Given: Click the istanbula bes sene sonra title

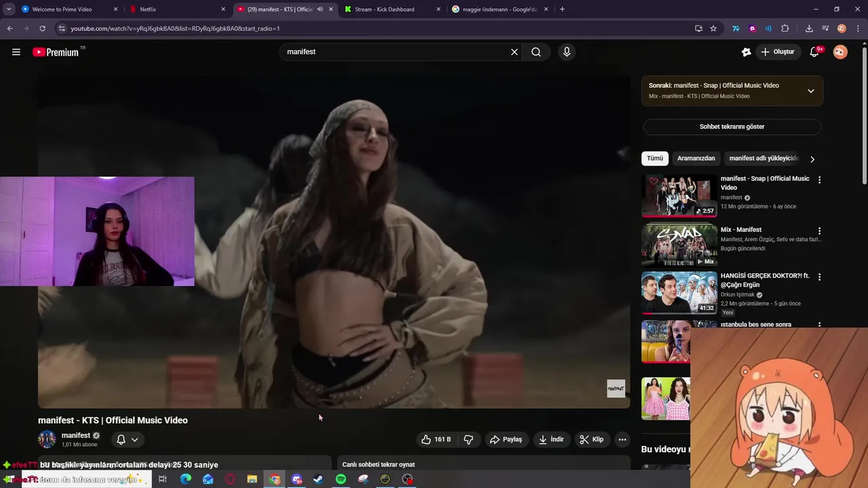Looking at the screenshot, I should point(755,325).
